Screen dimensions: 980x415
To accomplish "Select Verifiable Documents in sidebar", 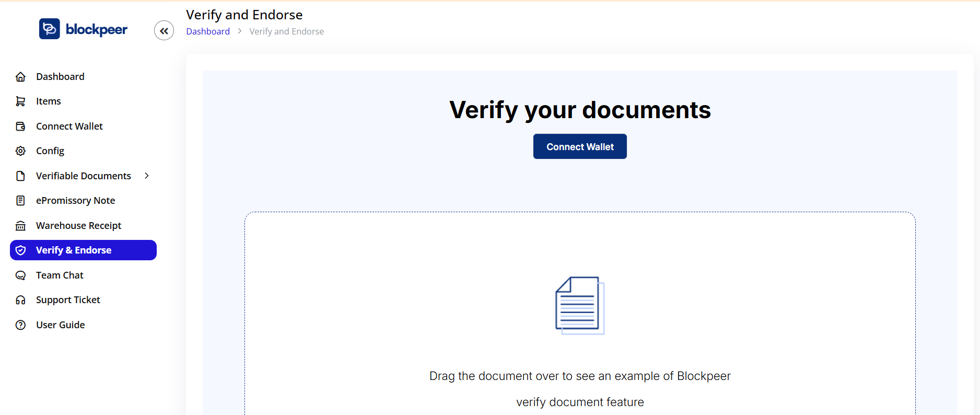I will point(83,176).
